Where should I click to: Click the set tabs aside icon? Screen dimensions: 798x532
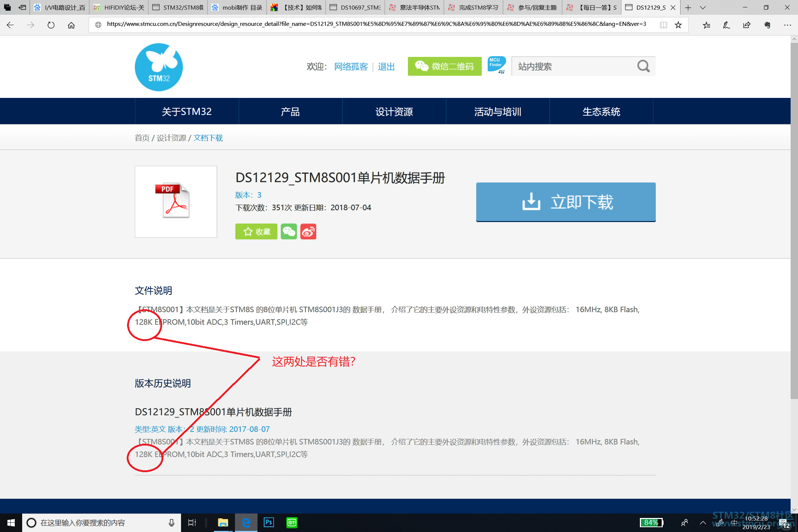pos(22,7)
